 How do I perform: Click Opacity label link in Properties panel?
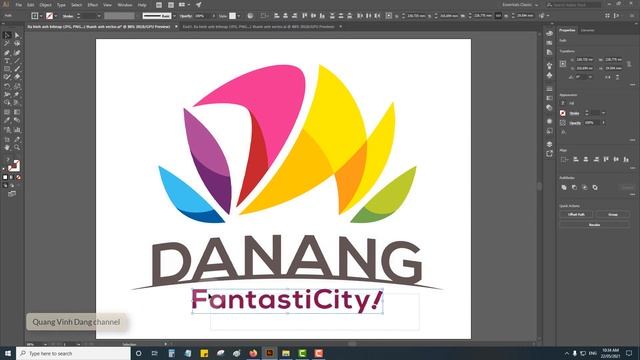(x=575, y=122)
